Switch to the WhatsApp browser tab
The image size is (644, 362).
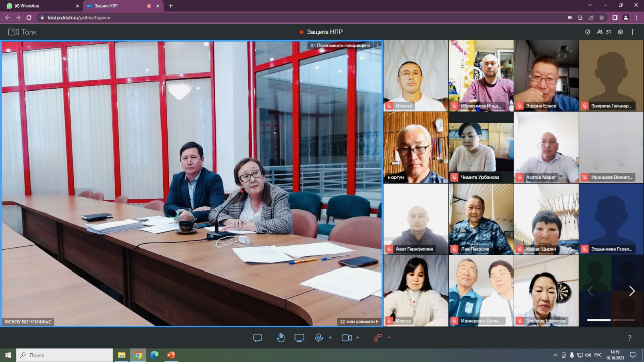pos(40,6)
